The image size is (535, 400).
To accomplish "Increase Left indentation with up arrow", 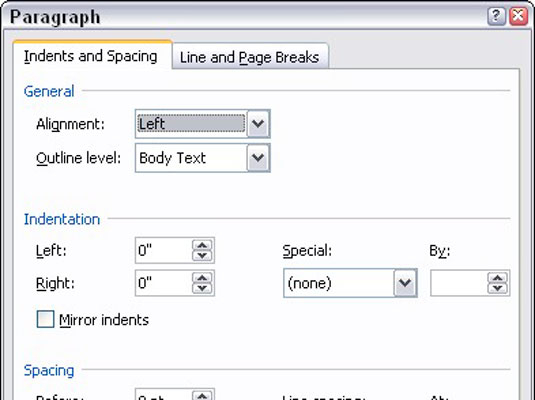I will [x=202, y=245].
